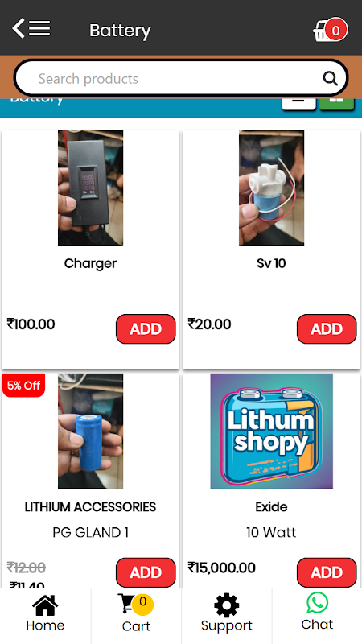Open the Sv 10 product photo
This screenshot has width=362, height=644.
click(x=271, y=188)
